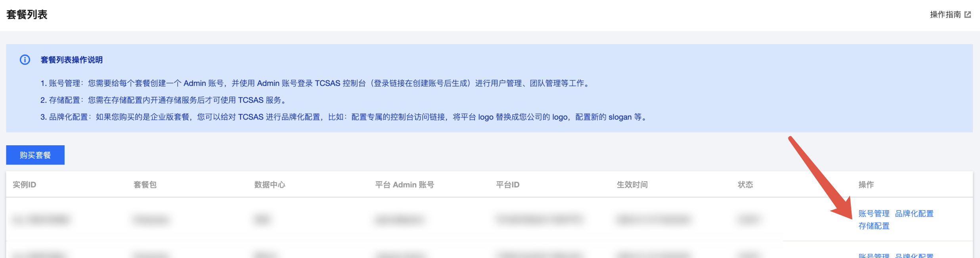980x258 pixels.
Task: Open 存储配置 for the first row
Action: (x=874, y=226)
